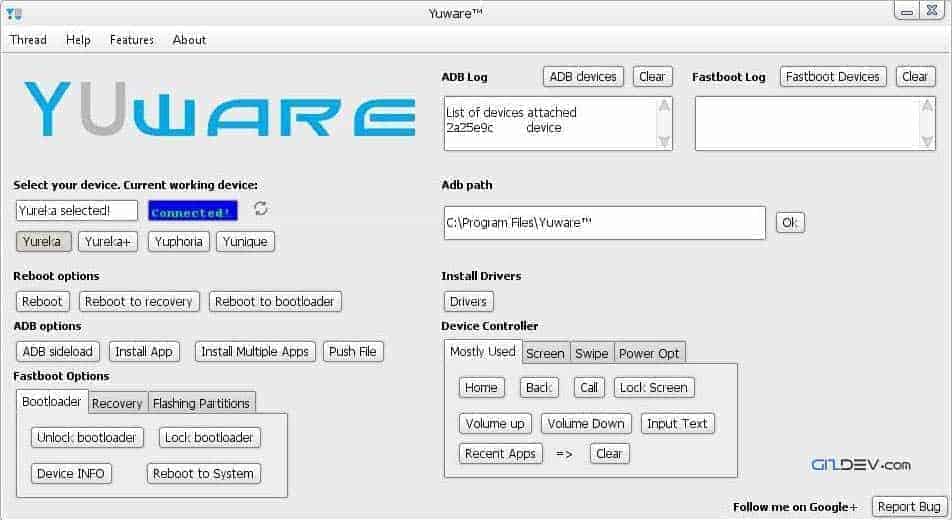This screenshot has width=952, height=520.
Task: Open the About menu
Action: coord(189,40)
